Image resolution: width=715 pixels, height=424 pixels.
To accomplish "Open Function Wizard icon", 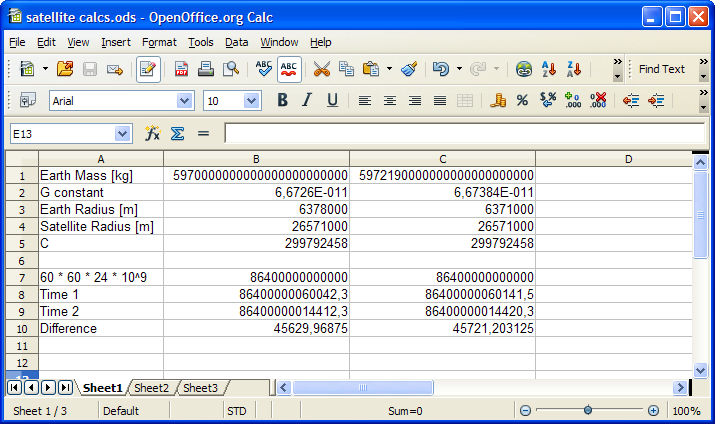I will [x=153, y=133].
